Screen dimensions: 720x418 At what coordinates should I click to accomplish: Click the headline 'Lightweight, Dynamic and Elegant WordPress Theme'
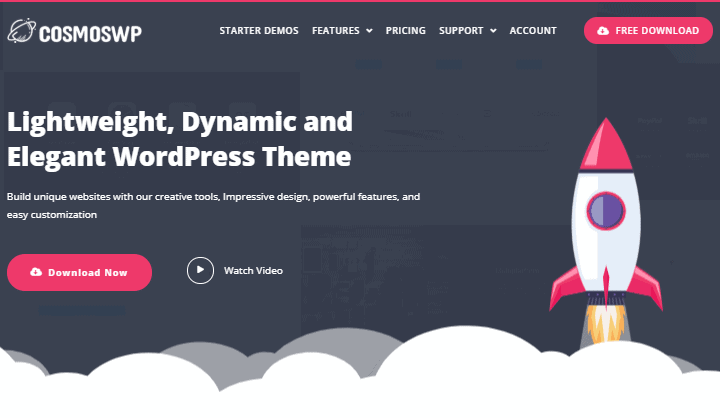180,139
